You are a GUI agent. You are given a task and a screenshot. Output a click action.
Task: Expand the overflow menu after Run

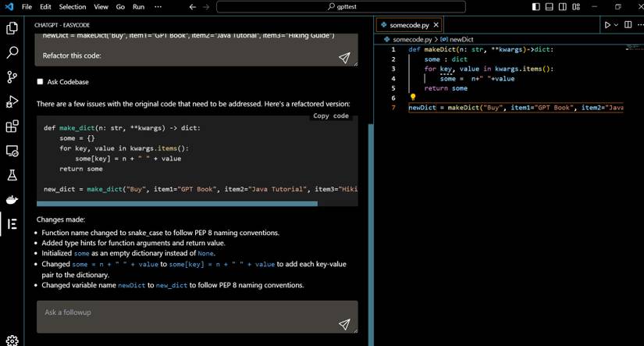[158, 7]
